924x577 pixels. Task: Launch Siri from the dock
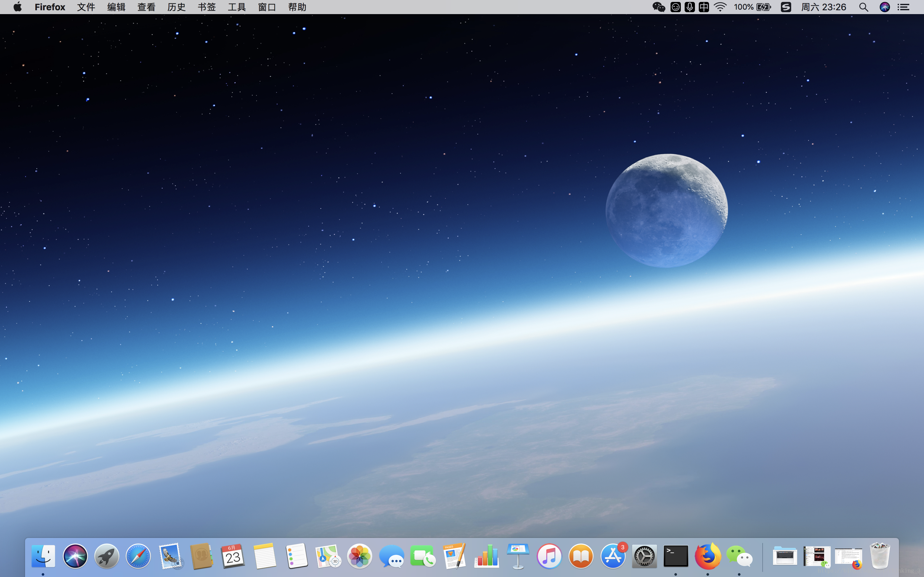[75, 556]
